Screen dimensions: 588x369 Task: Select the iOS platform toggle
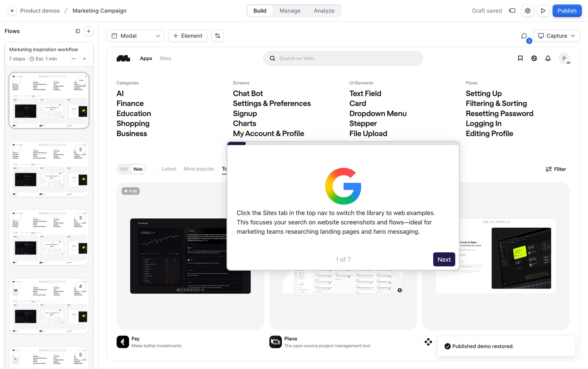point(124,169)
